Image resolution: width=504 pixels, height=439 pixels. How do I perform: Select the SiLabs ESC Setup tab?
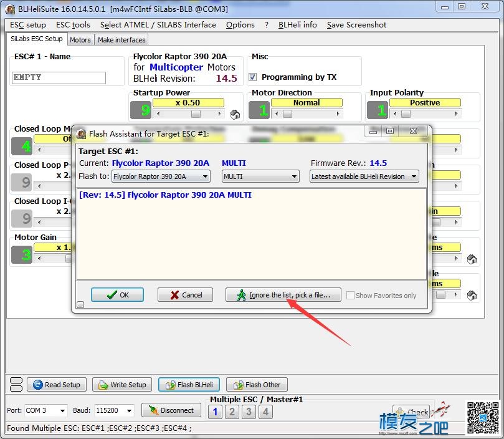click(x=37, y=39)
